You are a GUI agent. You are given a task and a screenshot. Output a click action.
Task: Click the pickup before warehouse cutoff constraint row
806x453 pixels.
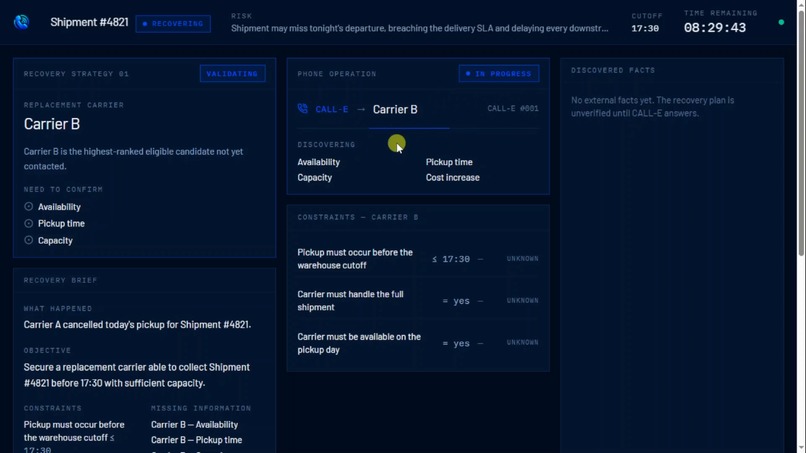[418, 259]
